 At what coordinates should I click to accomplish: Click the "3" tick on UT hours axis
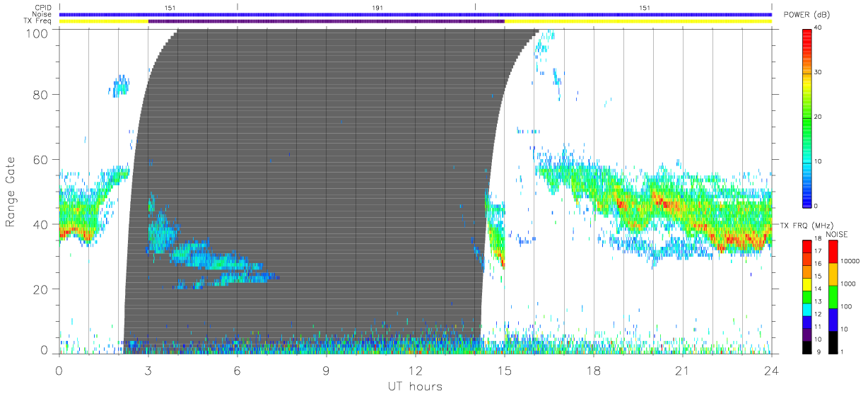click(x=148, y=370)
